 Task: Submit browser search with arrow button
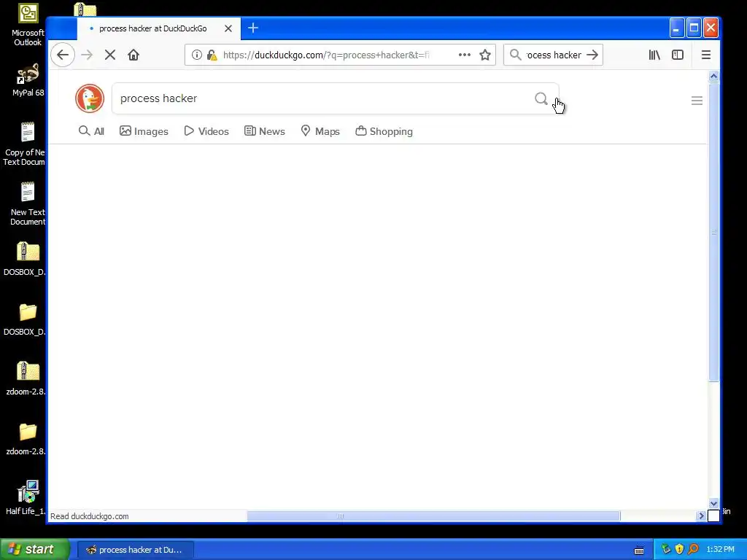[592, 55]
